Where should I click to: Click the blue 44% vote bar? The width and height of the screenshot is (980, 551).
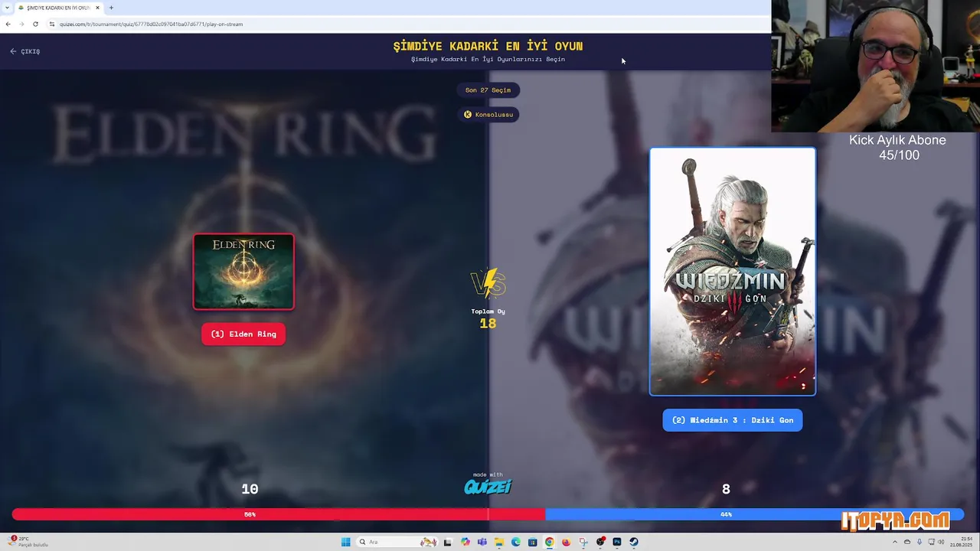coord(754,514)
